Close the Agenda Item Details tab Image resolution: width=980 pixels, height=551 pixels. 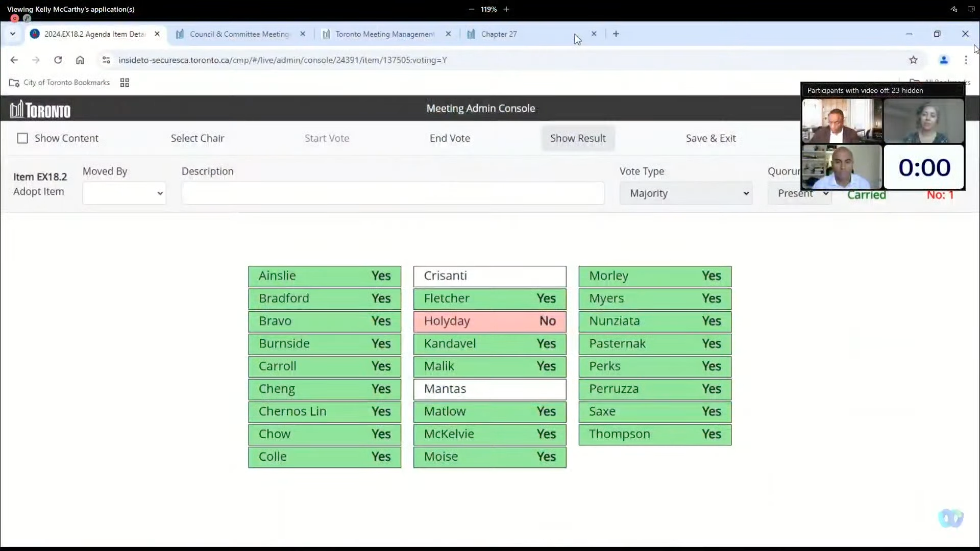(x=157, y=34)
